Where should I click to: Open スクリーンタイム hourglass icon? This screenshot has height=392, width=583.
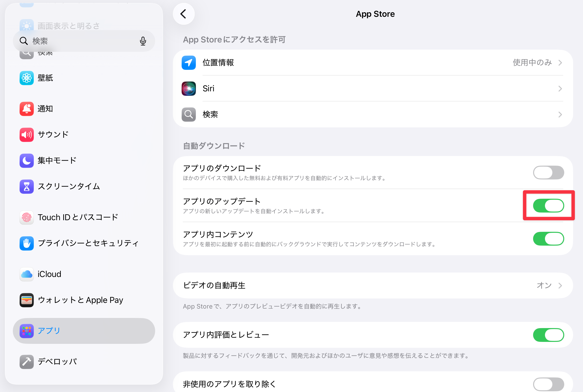tap(27, 187)
